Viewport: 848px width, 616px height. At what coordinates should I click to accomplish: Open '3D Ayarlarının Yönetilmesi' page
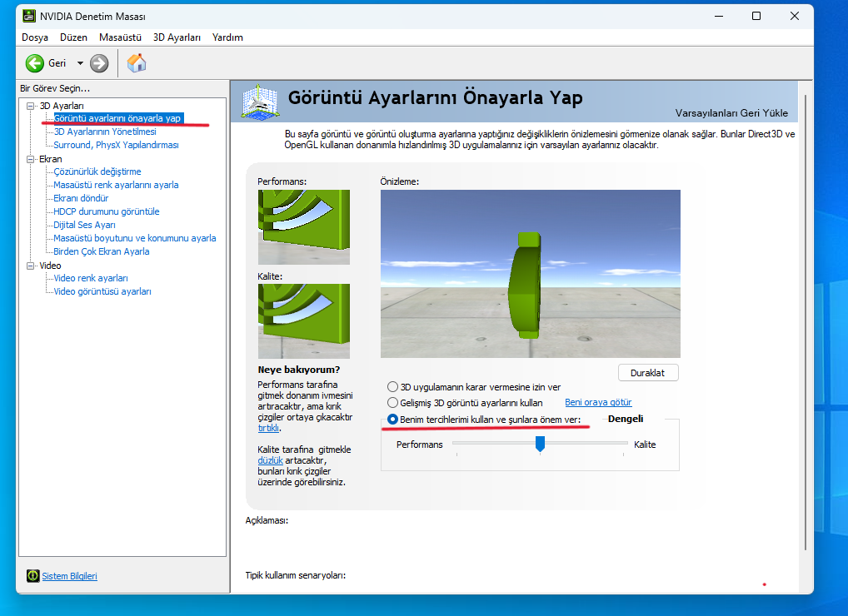point(105,132)
